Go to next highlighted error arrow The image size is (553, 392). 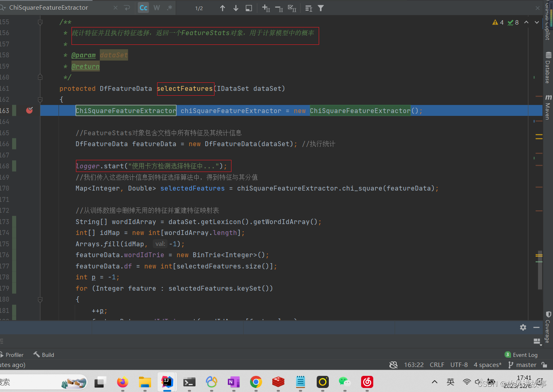pos(537,22)
